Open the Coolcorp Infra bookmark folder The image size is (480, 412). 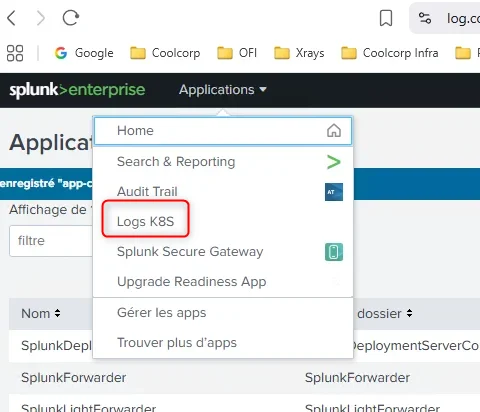[x=390, y=53]
